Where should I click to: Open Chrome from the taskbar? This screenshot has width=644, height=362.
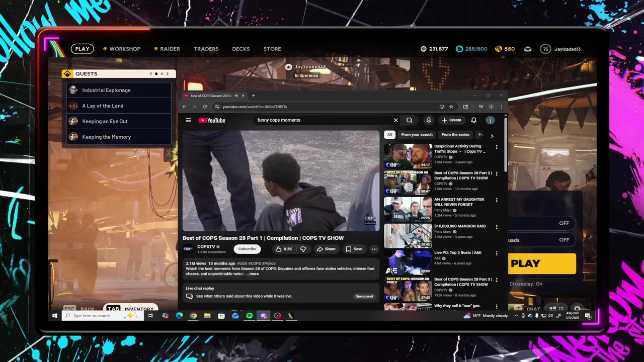[x=193, y=316]
